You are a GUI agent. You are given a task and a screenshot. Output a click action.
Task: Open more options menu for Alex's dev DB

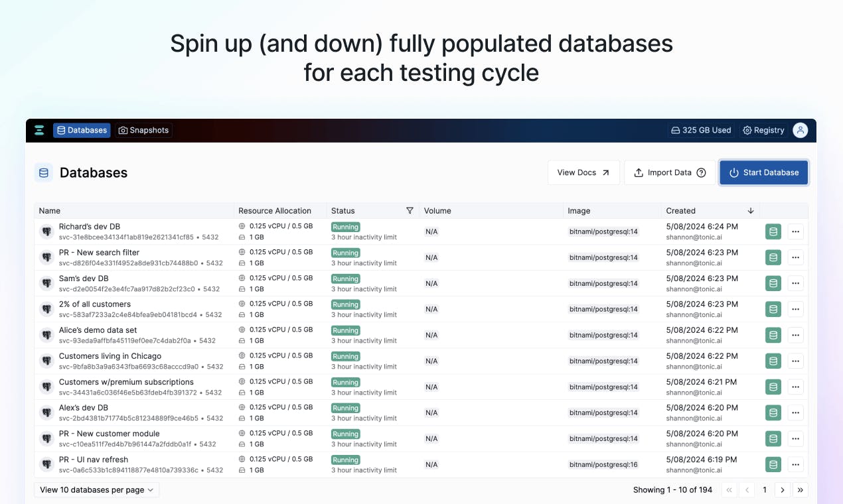tap(795, 412)
